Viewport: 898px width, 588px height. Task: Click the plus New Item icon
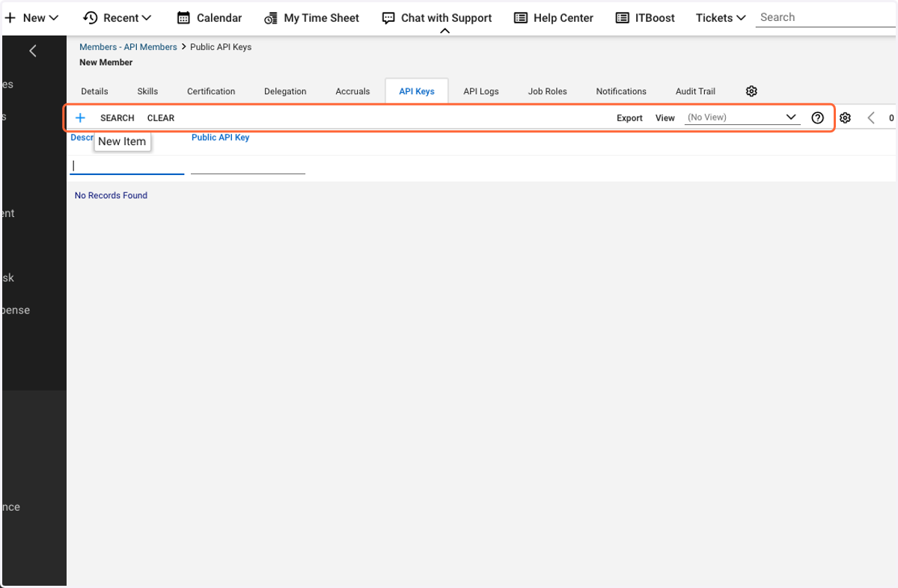(x=81, y=117)
